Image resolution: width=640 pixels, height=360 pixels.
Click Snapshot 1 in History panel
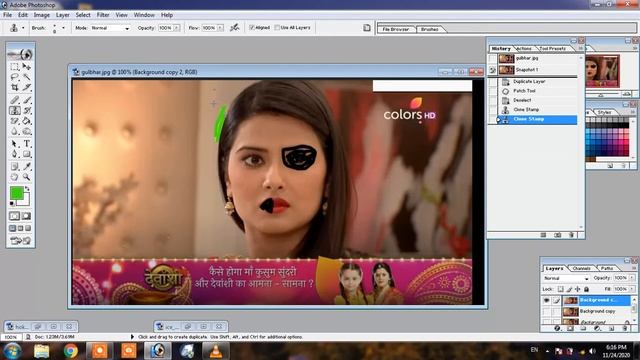click(x=527, y=70)
